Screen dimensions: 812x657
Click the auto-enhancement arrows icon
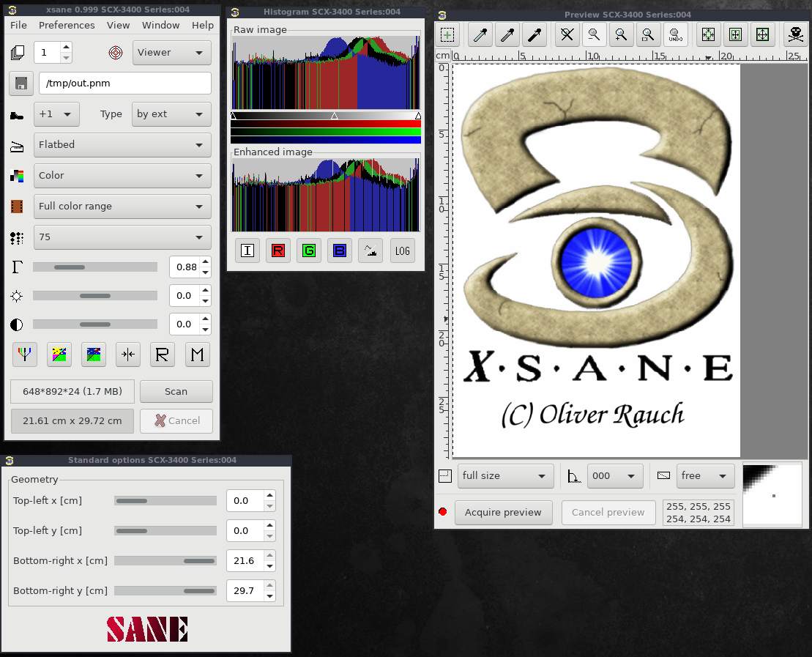128,355
